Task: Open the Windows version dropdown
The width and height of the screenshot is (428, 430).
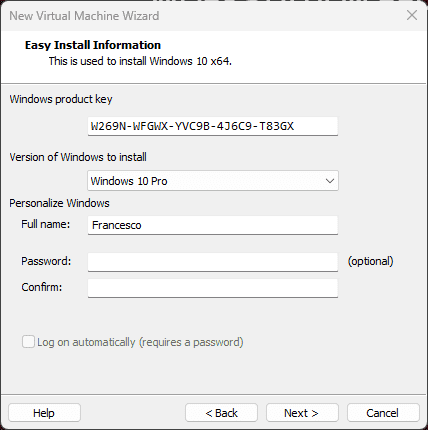Action: click(213, 181)
